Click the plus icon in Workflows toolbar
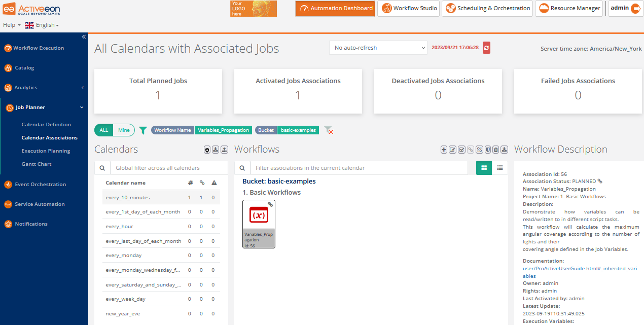 (444, 150)
